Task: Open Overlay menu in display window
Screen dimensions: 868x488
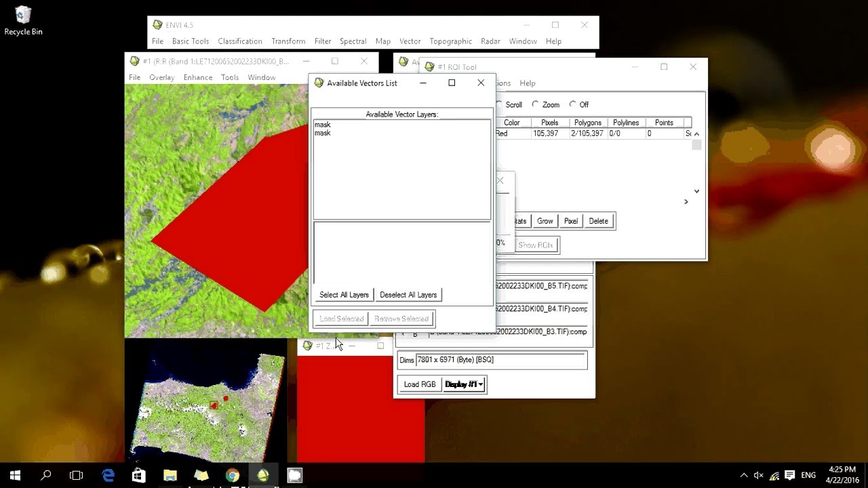Action: click(x=162, y=77)
